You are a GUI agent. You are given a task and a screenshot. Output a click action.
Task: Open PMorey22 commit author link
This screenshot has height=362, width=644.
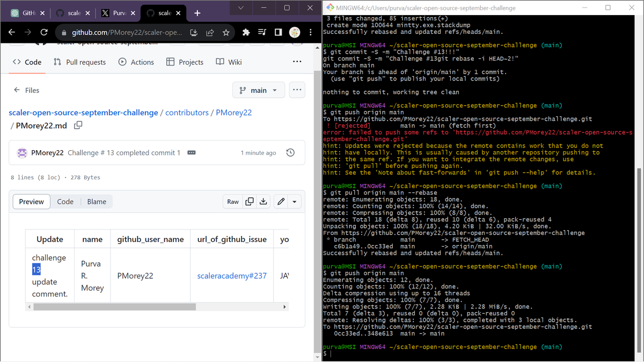click(x=48, y=153)
